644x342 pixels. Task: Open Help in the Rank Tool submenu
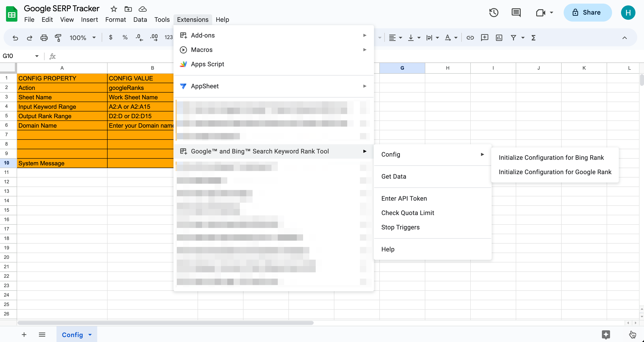click(432, 249)
